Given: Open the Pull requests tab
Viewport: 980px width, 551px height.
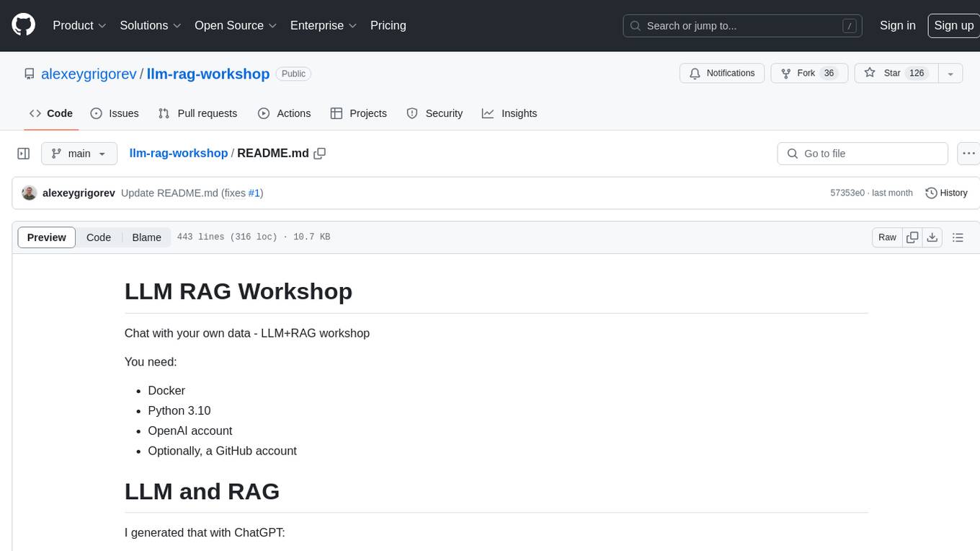Looking at the screenshot, I should (197, 113).
